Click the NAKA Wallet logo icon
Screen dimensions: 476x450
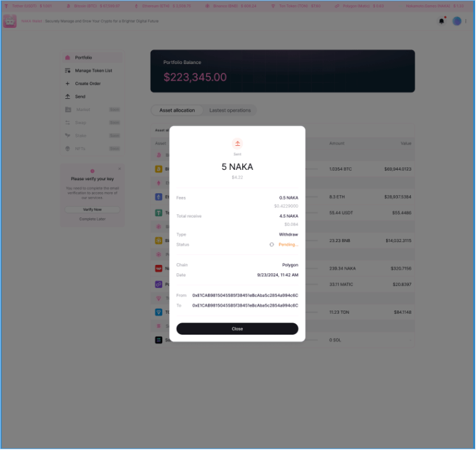(10, 22)
